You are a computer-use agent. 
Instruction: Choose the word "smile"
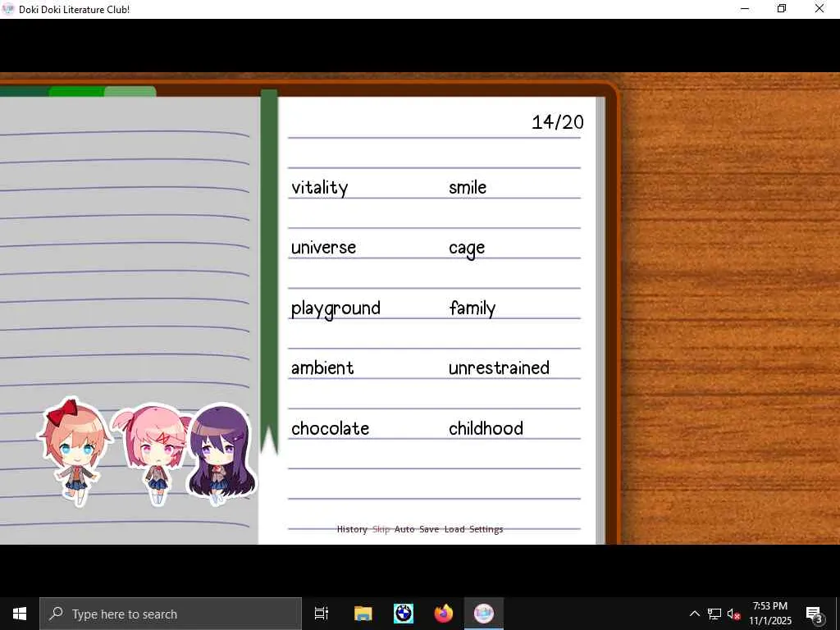click(x=468, y=187)
